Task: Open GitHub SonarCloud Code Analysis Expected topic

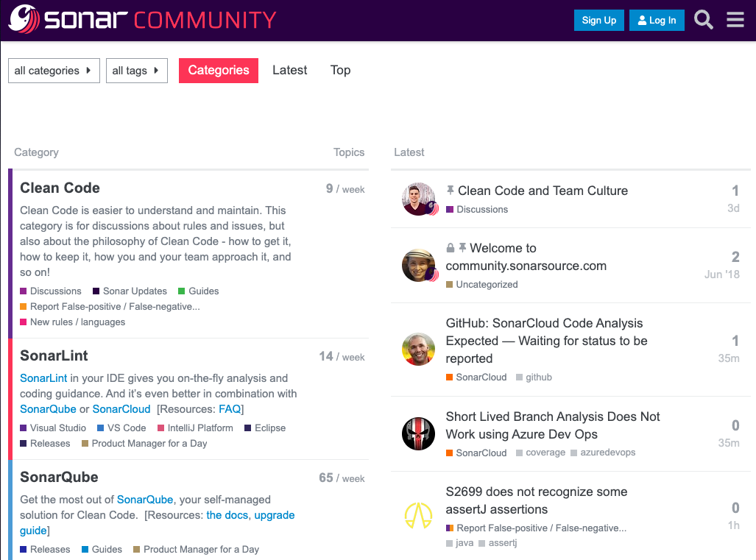Action: tap(546, 341)
